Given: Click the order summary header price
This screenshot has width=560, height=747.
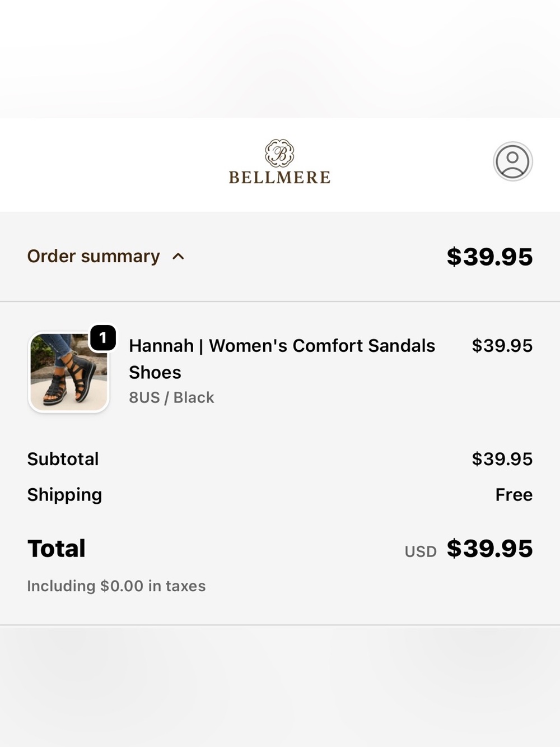Looking at the screenshot, I should pos(489,257).
